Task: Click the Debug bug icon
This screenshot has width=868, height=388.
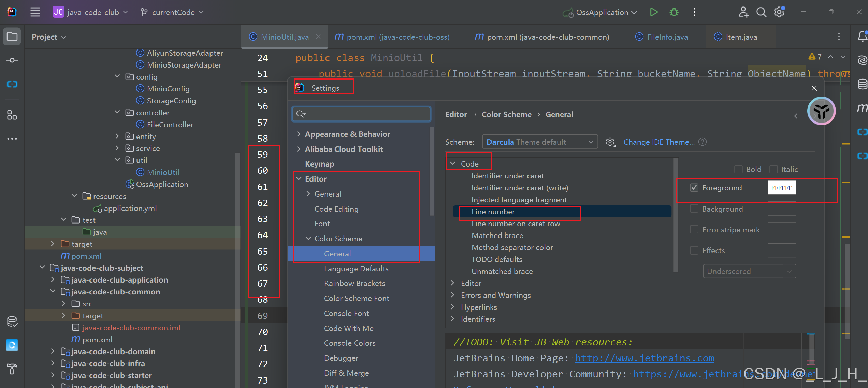Action: [x=674, y=12]
